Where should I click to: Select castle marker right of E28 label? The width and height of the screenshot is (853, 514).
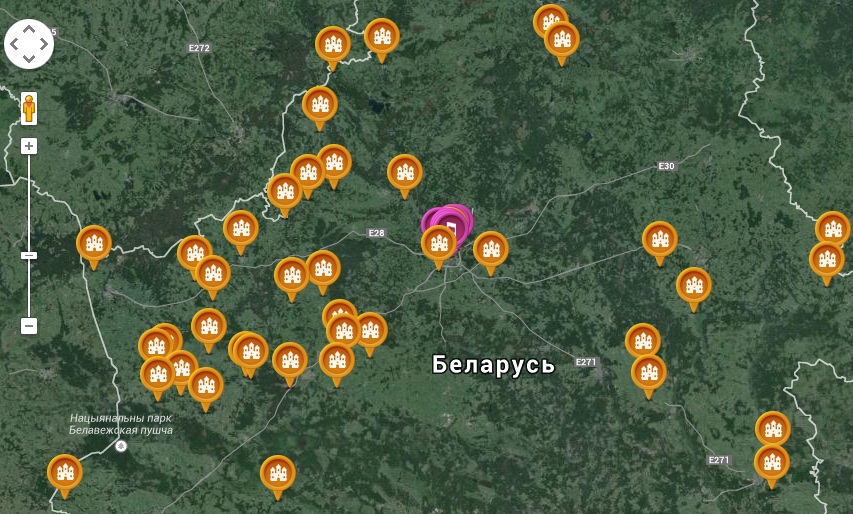coord(438,247)
